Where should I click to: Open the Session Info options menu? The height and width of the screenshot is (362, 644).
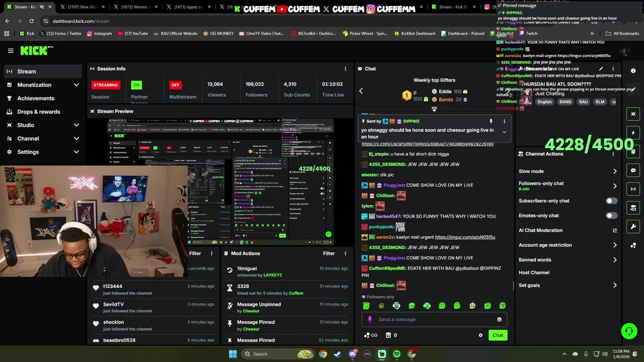click(x=345, y=69)
